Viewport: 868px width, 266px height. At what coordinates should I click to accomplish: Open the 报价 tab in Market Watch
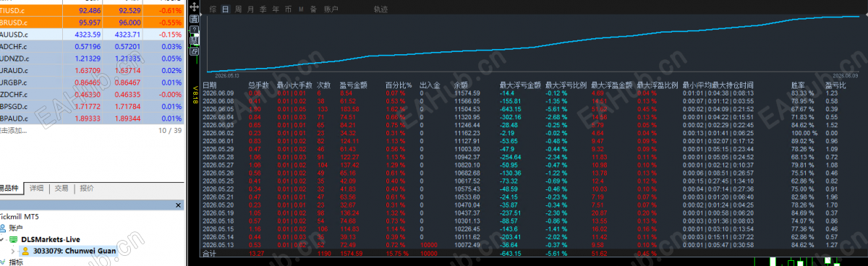[x=87, y=189]
